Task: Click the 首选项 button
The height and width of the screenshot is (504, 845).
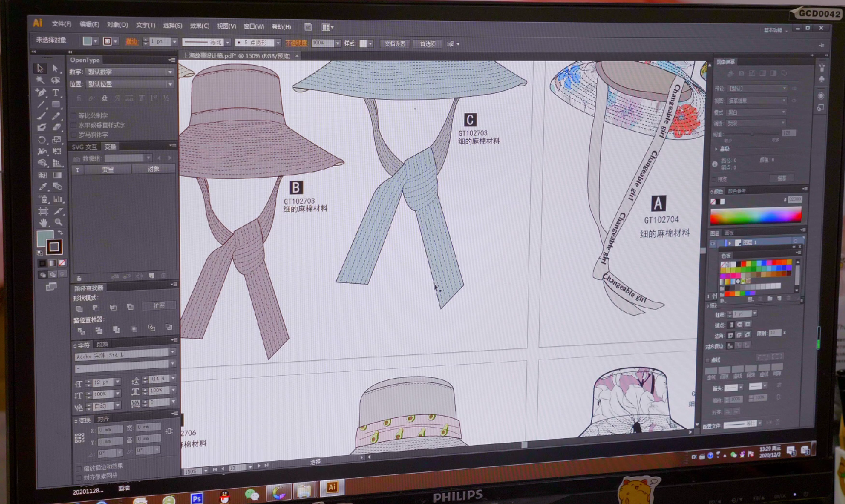Action: 428,44
